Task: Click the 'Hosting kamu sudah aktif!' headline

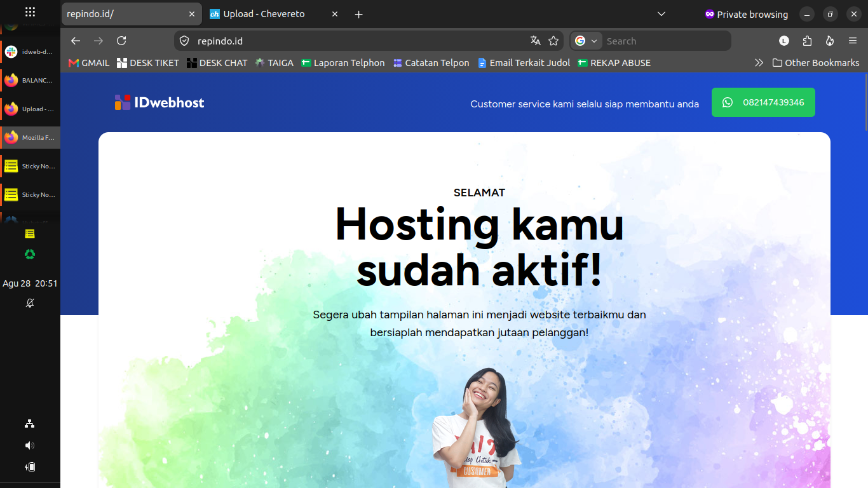Action: coord(480,247)
